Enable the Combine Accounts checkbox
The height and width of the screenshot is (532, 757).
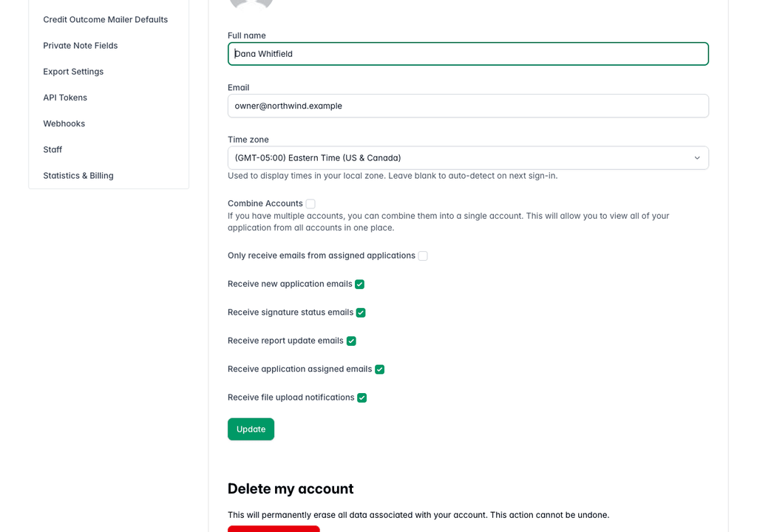click(310, 204)
